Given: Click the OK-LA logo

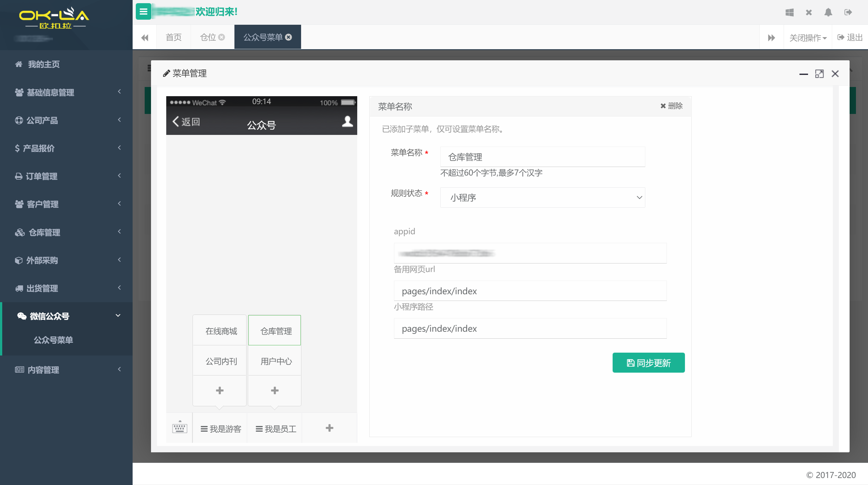Looking at the screenshot, I should click(x=54, y=18).
